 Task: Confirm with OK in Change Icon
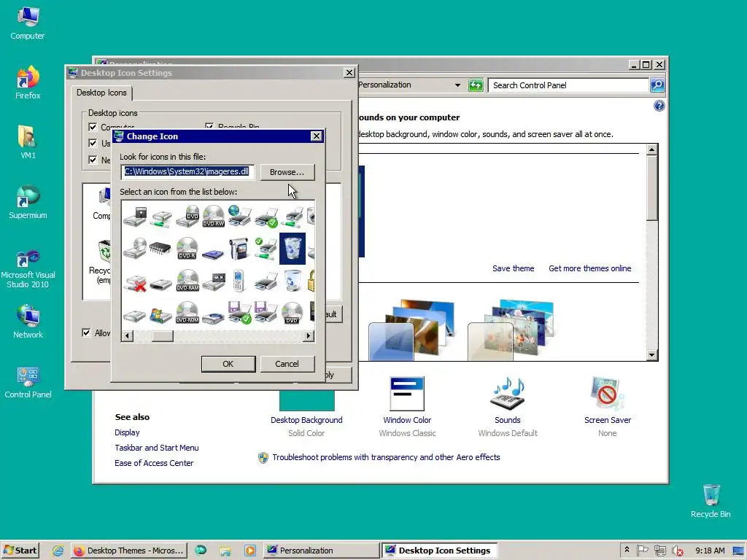[x=228, y=364]
